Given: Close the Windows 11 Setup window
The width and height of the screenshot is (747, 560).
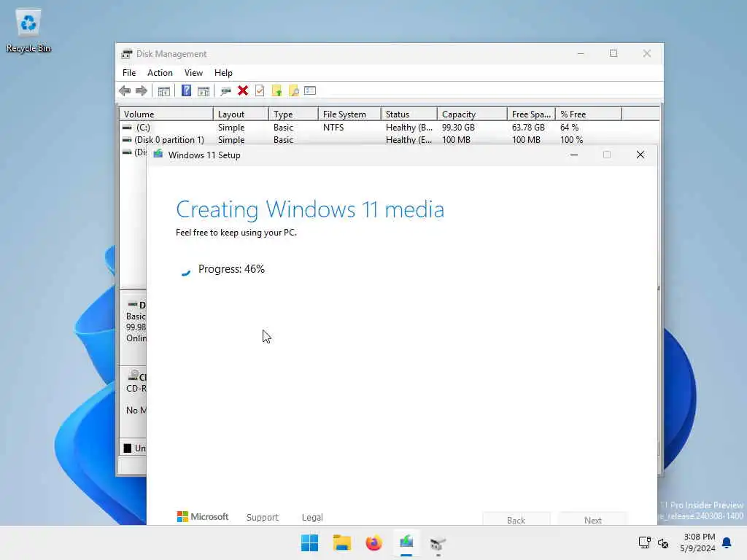Looking at the screenshot, I should (x=640, y=155).
